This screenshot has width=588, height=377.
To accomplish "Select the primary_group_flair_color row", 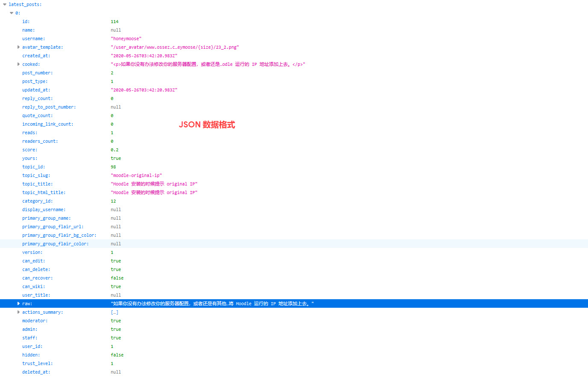I will point(55,244).
